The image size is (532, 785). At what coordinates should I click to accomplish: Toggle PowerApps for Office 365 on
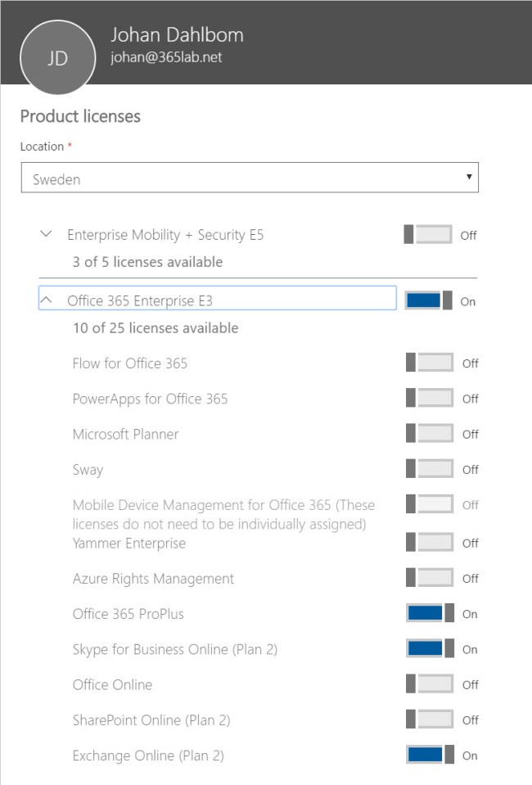click(430, 399)
